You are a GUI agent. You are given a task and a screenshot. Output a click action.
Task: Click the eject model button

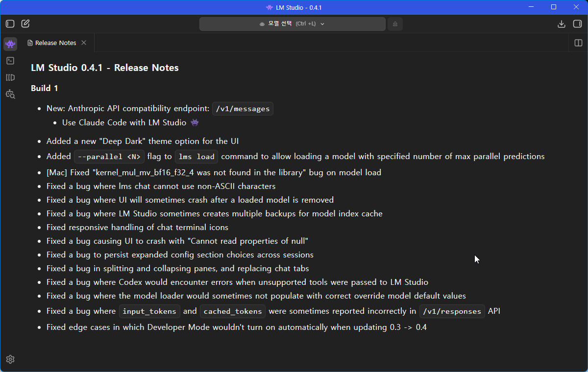395,23
